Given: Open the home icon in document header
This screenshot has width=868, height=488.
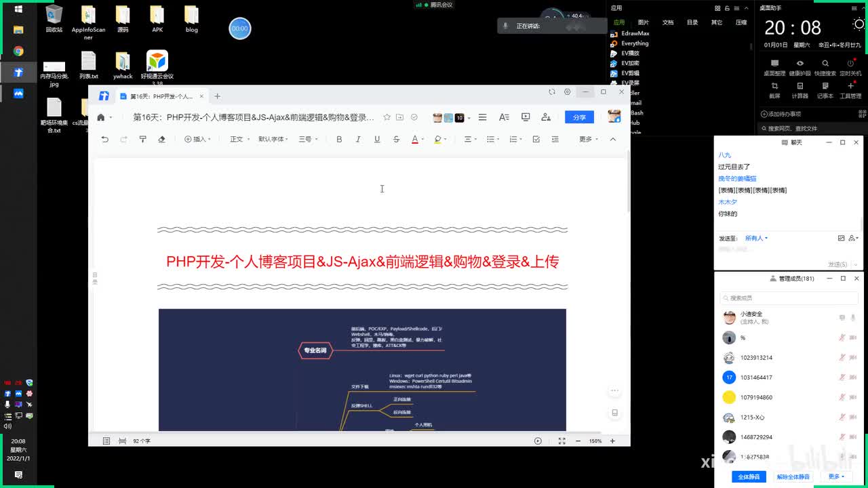Looking at the screenshot, I should pyautogui.click(x=101, y=117).
